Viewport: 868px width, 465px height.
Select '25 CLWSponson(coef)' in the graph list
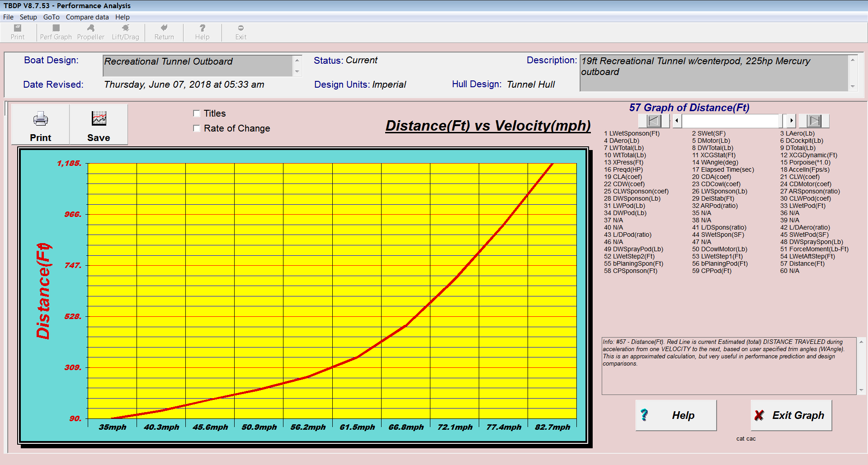pyautogui.click(x=636, y=191)
